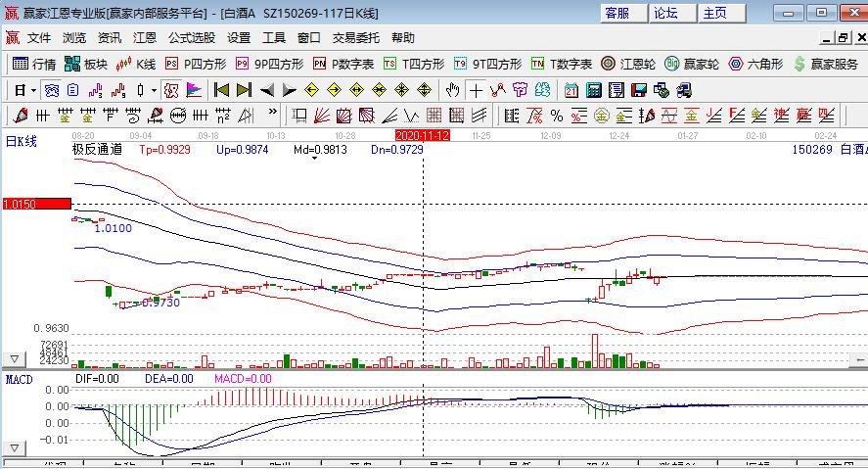
Task: Step left with black arrow icon
Action: pyautogui.click(x=267, y=90)
